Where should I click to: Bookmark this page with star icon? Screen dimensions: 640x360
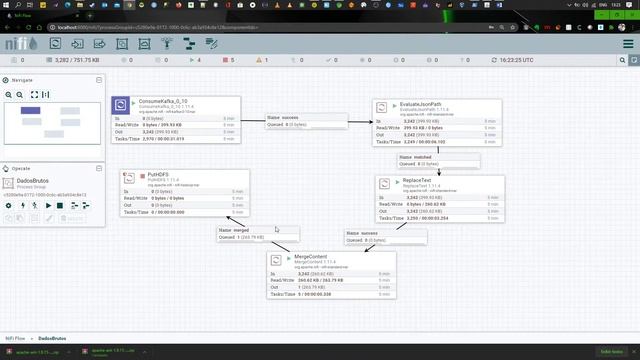pyautogui.click(x=513, y=27)
